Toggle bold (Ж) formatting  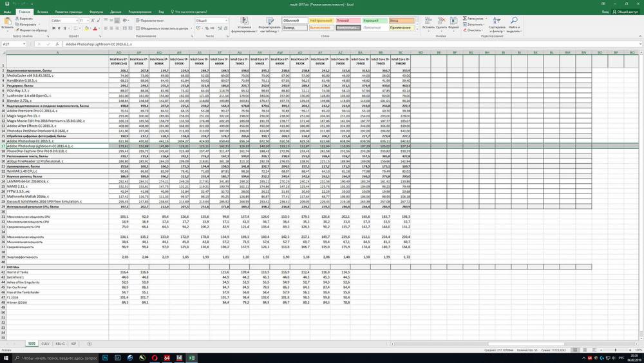click(x=53, y=28)
